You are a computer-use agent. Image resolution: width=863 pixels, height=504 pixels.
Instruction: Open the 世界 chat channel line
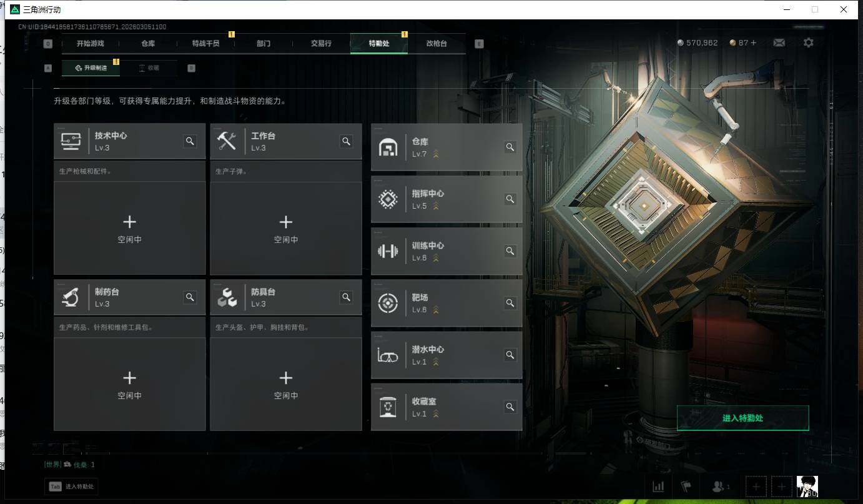69,465
